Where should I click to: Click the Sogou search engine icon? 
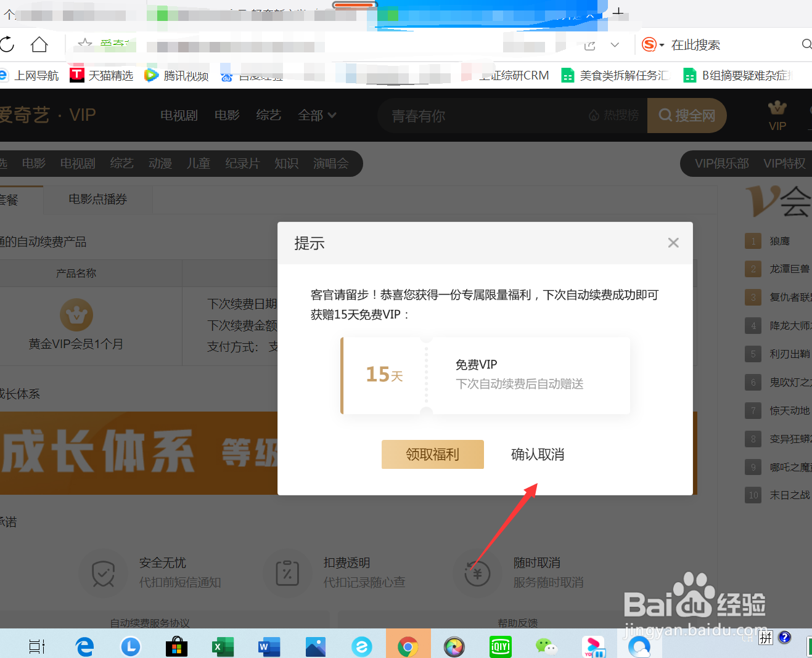pyautogui.click(x=649, y=44)
